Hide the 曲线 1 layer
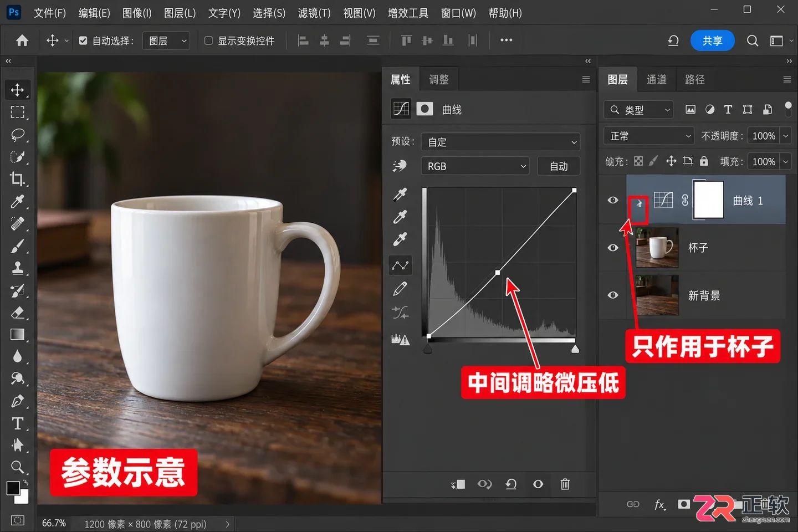The height and width of the screenshot is (532, 798). [x=613, y=200]
